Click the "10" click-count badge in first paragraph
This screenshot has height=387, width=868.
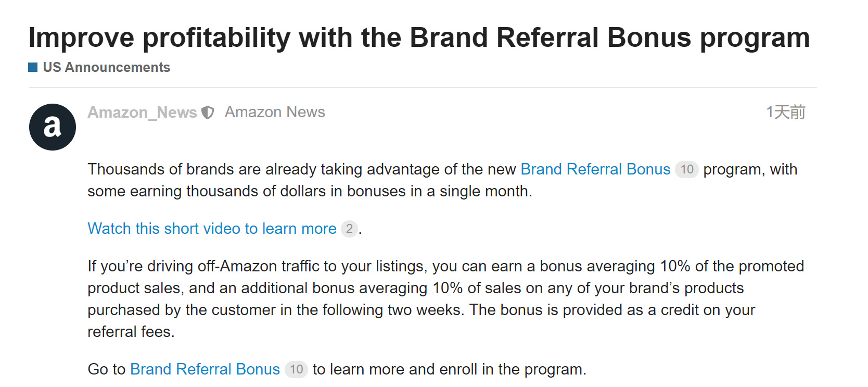tap(687, 169)
